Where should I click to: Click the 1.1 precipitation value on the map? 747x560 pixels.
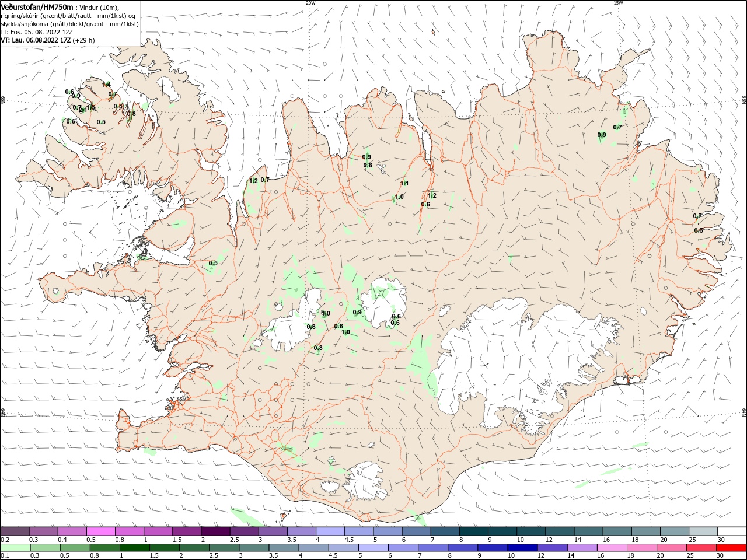[x=404, y=183]
